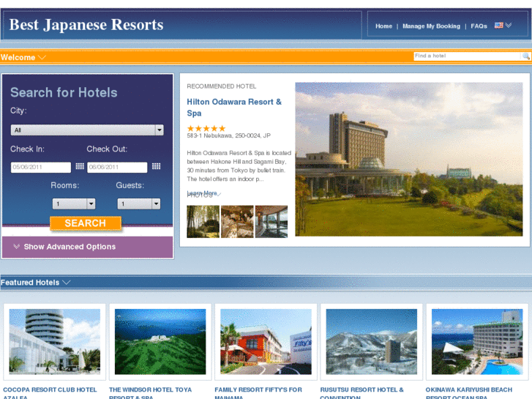The height and width of the screenshot is (399, 532).
Task: View the indoor pool photo thumbnail
Action: coord(271,221)
